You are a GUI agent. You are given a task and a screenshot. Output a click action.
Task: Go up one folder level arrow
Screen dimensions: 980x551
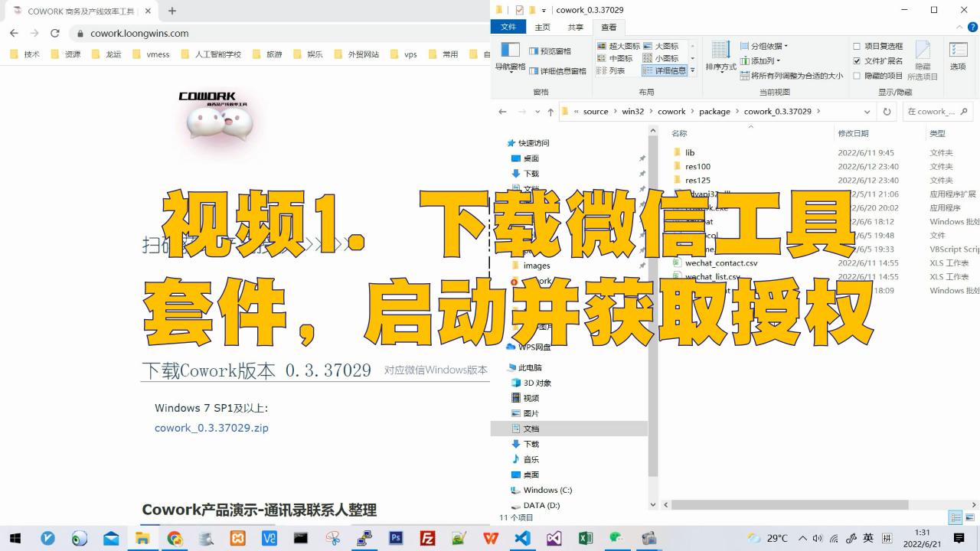(550, 112)
